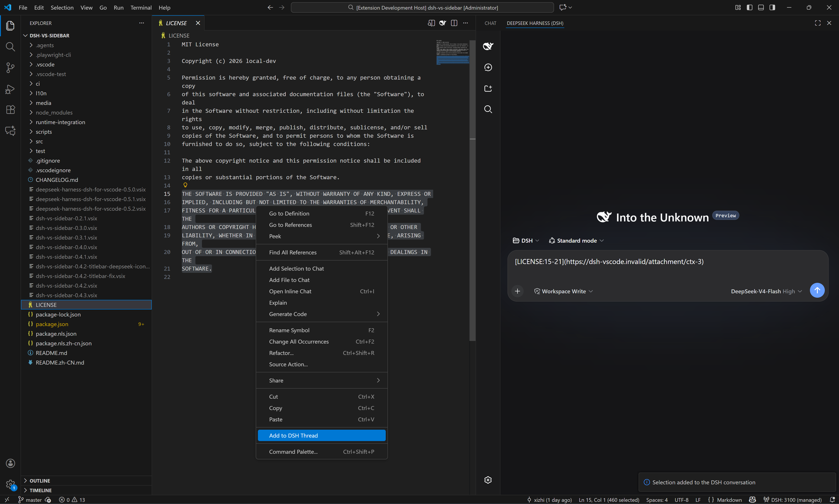This screenshot has height=504, width=839.
Task: Open the Chat sessions activity bar icon
Action: (x=10, y=131)
